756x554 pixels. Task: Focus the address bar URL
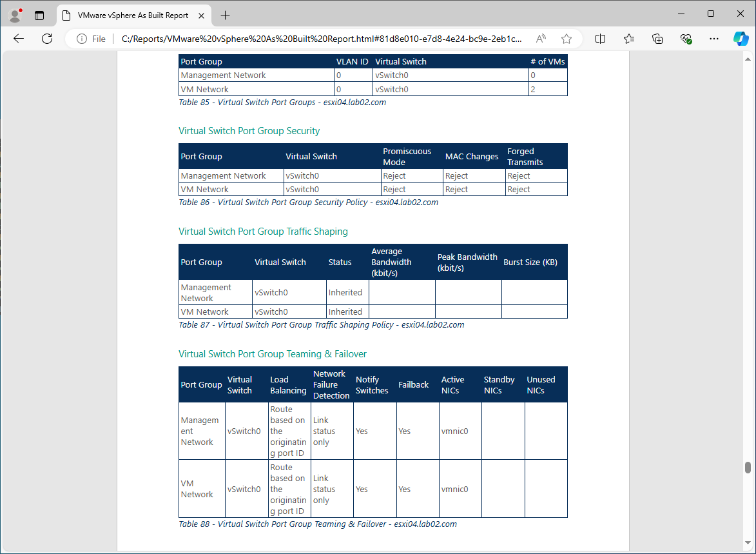pyautogui.click(x=322, y=39)
